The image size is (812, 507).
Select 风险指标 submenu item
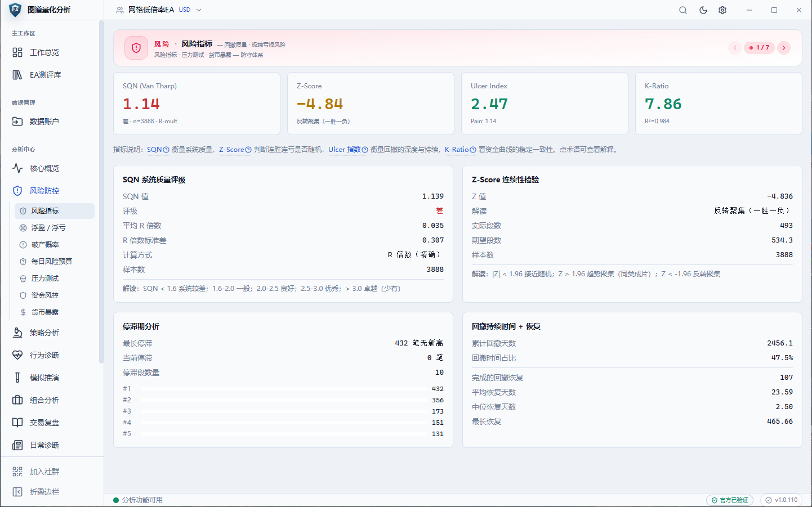coord(55,211)
